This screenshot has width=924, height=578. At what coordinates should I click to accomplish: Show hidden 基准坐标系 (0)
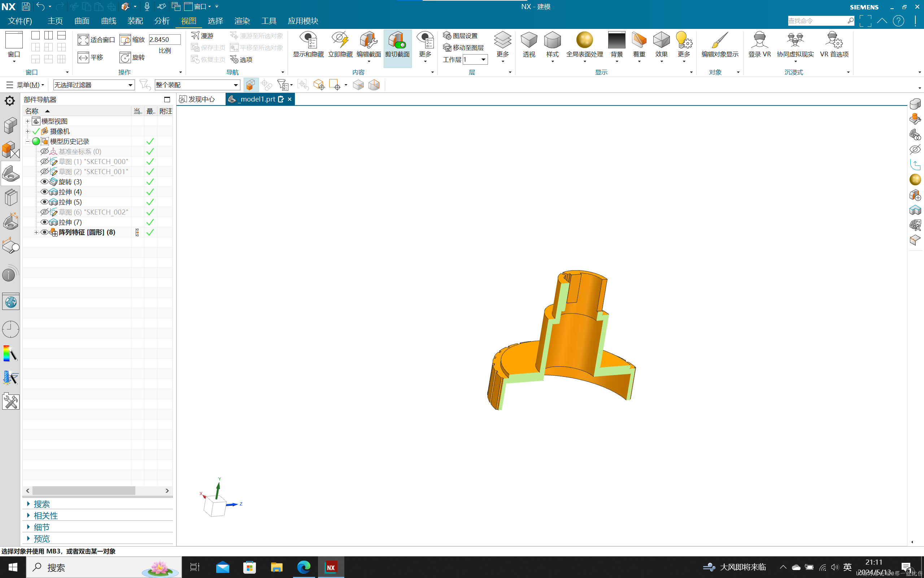pyautogui.click(x=44, y=151)
